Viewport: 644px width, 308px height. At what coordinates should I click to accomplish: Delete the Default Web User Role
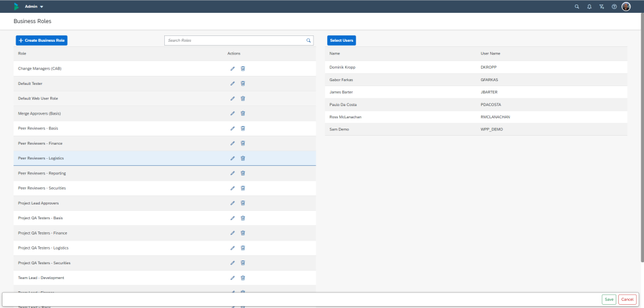pyautogui.click(x=243, y=98)
